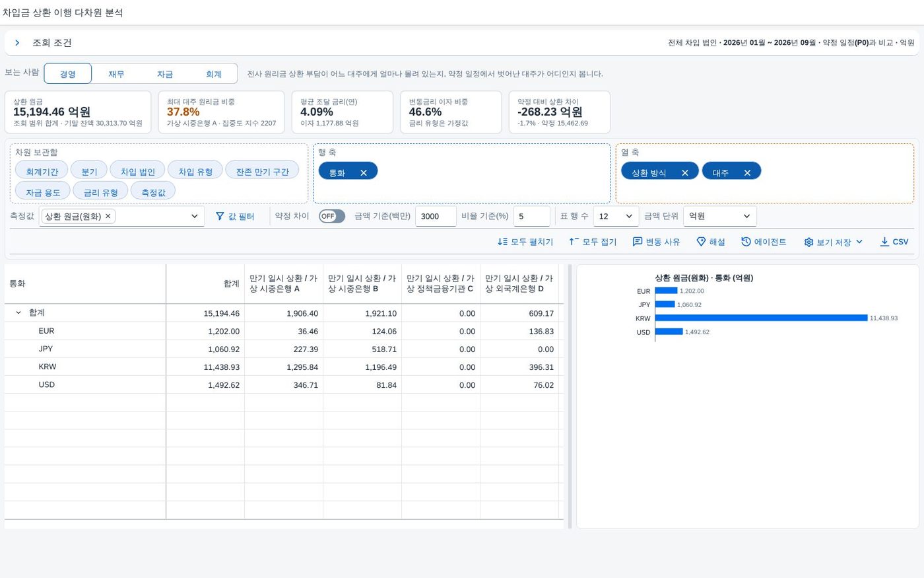Viewport: 924px width, 578px height.
Task: Click 모두 접기 to collapse all rows
Action: 593,242
